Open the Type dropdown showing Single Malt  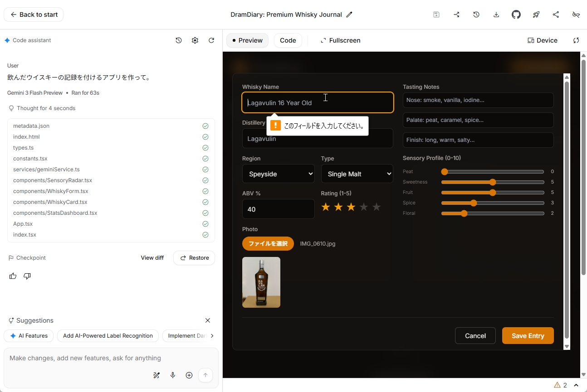pyautogui.click(x=357, y=174)
